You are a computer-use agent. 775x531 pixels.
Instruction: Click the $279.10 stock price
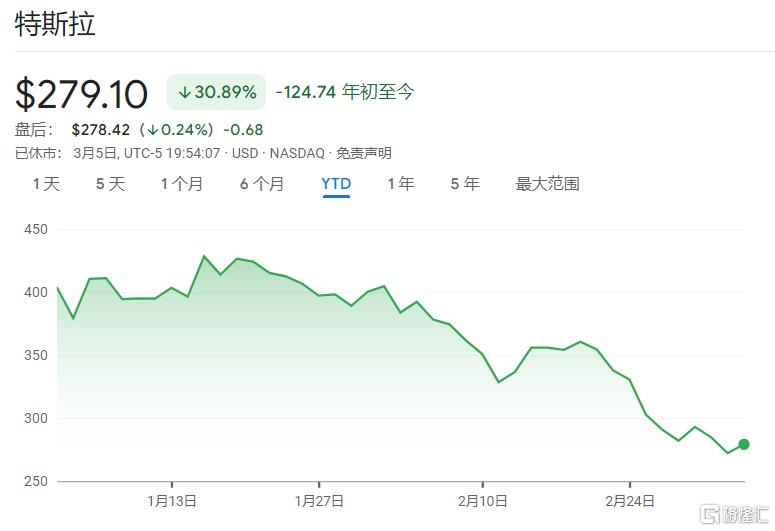coord(82,93)
